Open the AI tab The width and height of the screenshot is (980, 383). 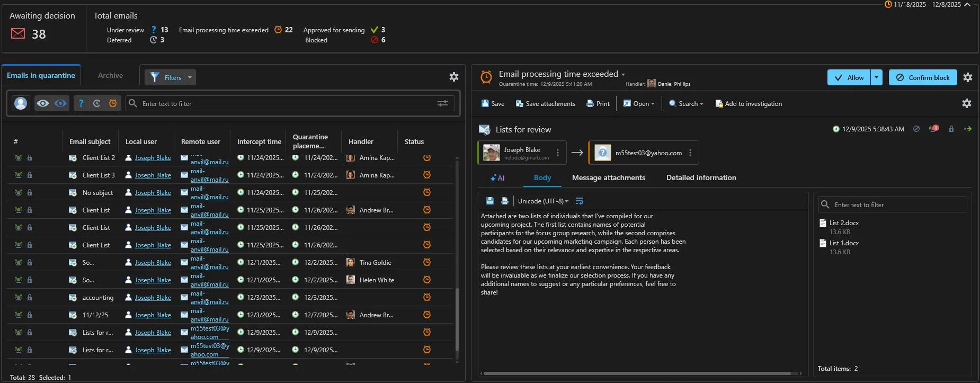pos(497,178)
